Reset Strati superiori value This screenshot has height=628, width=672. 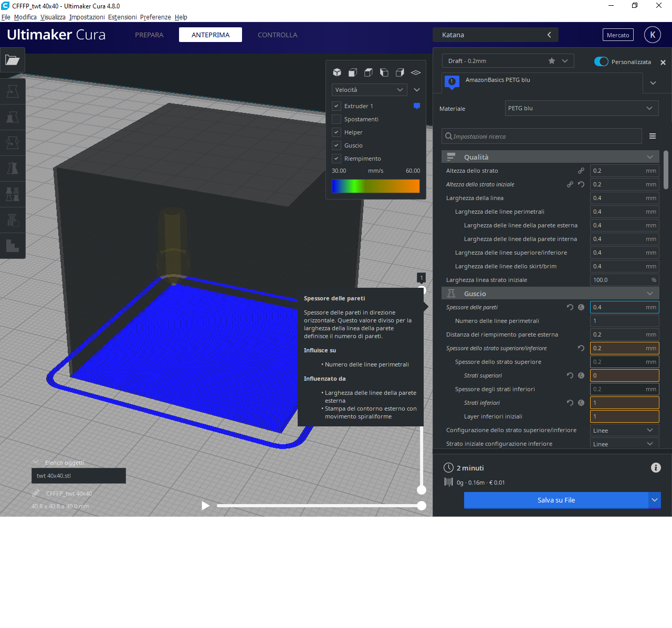[570, 375]
